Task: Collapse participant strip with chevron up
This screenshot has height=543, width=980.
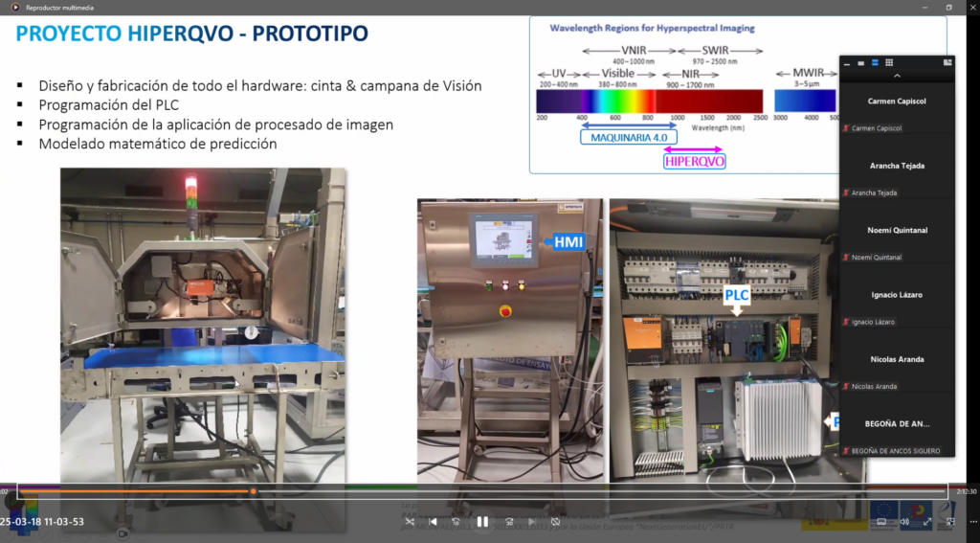Action: point(897,76)
